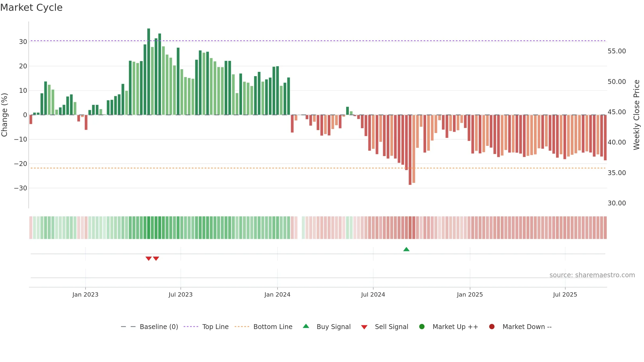This screenshot has width=644, height=362.
Task: Toggle Market Up ++ legend entry
Action: (448, 327)
